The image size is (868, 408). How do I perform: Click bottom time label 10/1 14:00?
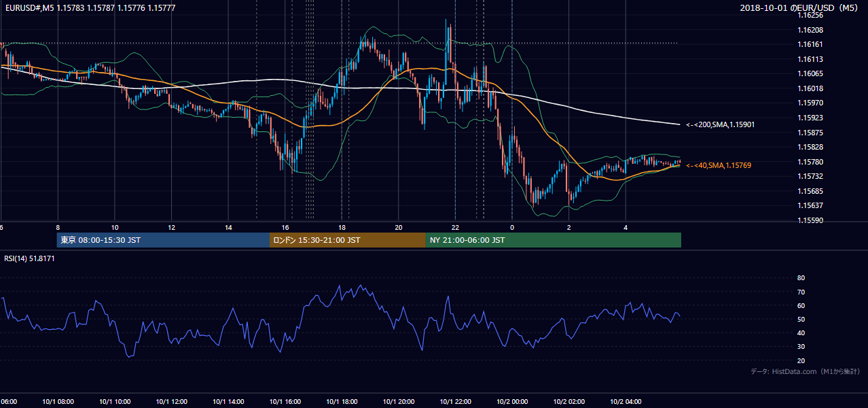(229, 402)
